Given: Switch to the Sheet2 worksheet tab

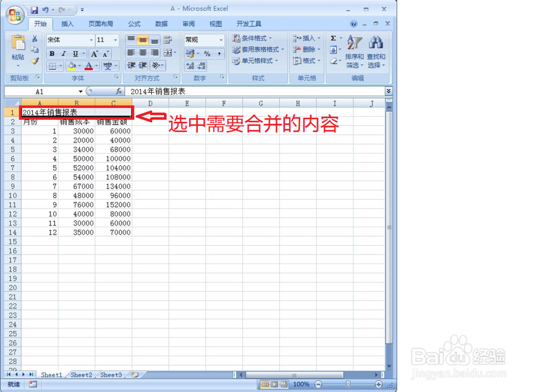Looking at the screenshot, I should coord(81,375).
